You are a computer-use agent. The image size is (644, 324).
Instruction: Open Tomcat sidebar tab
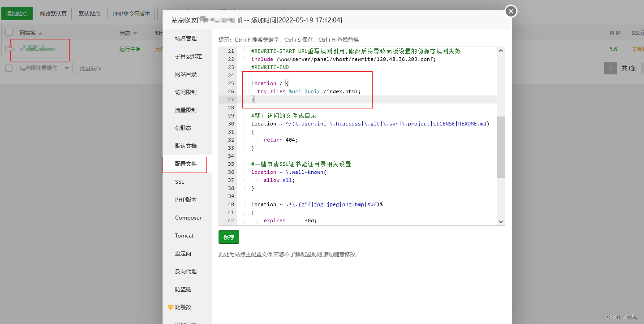pyautogui.click(x=185, y=236)
